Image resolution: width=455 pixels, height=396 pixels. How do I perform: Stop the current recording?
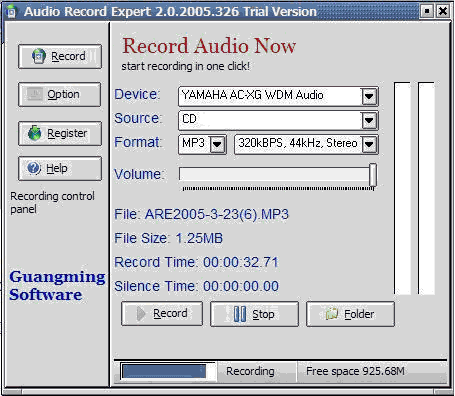pos(254,314)
